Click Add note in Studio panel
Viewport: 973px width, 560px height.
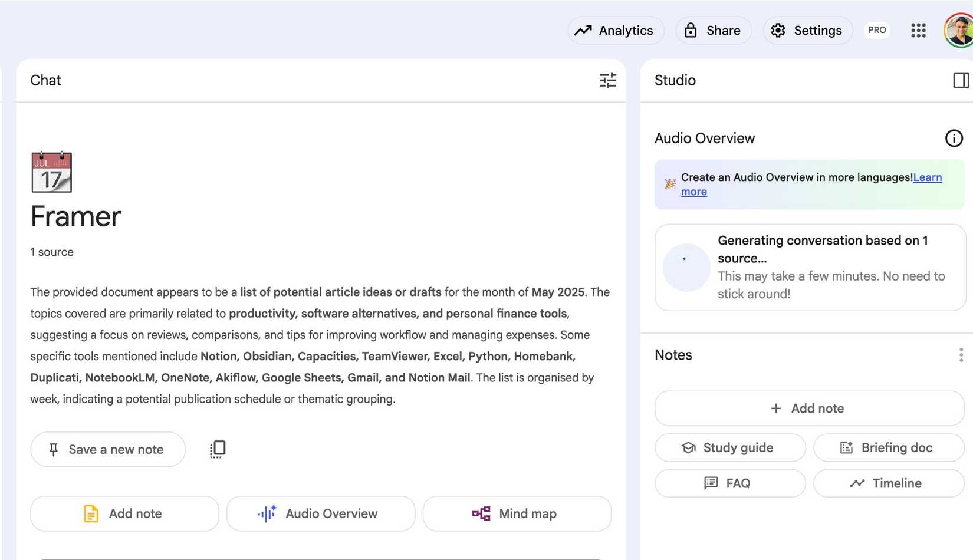[x=809, y=409]
